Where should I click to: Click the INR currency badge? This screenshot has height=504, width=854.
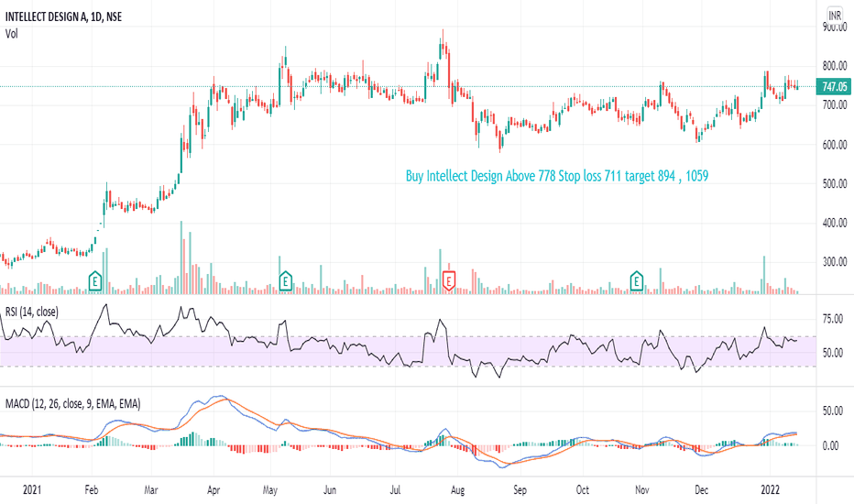point(835,16)
